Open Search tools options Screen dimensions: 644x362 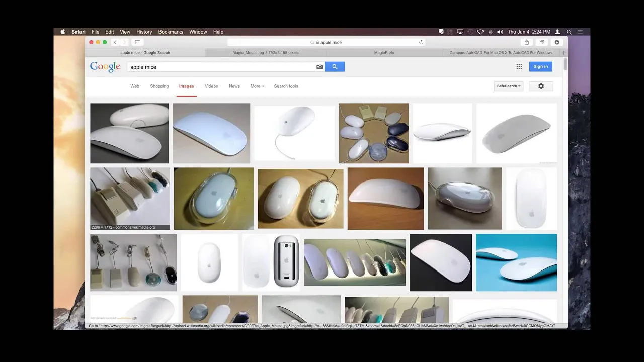[x=286, y=86]
